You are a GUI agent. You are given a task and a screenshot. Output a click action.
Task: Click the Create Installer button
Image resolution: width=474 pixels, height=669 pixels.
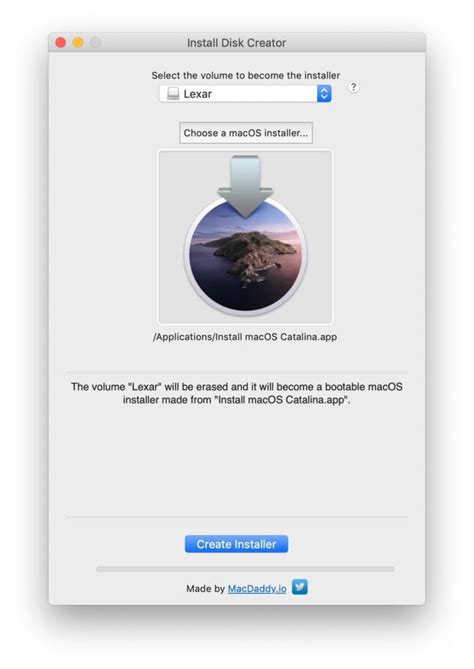(236, 544)
